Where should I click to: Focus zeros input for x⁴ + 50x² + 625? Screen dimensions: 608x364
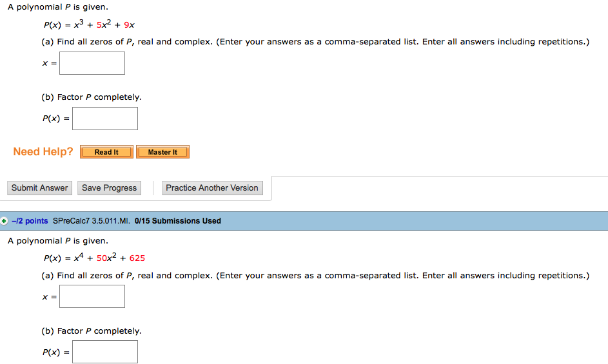(x=92, y=296)
